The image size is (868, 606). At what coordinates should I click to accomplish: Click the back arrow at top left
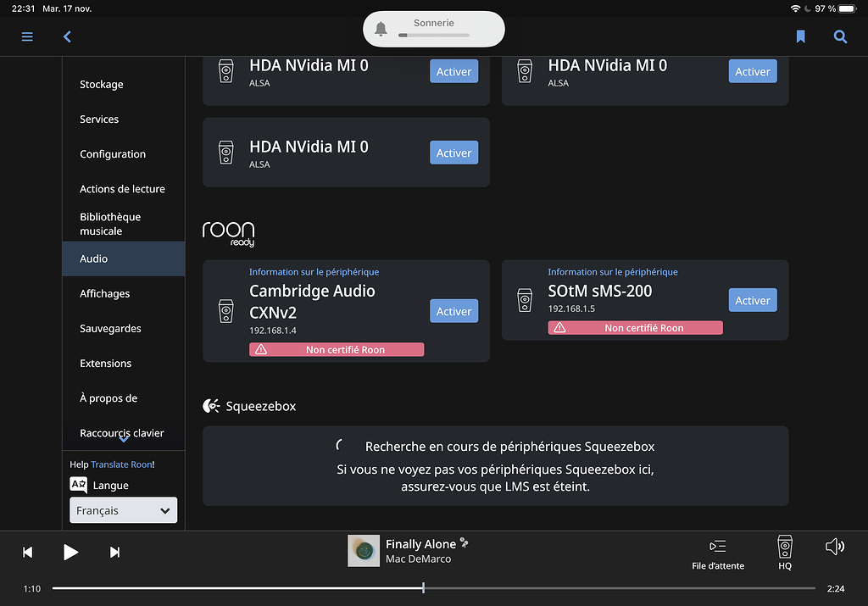[67, 36]
